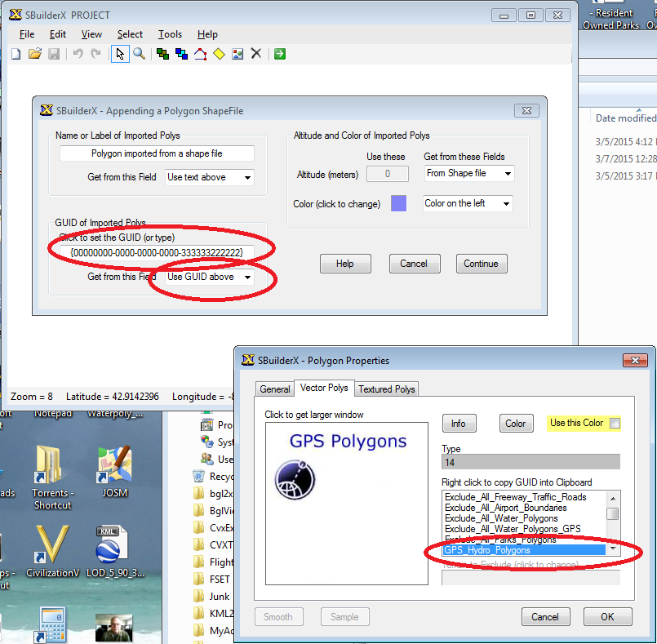This screenshot has width=657, height=644.
Task: Click Cancel in Appending ShapeFile dialog
Action: click(415, 264)
